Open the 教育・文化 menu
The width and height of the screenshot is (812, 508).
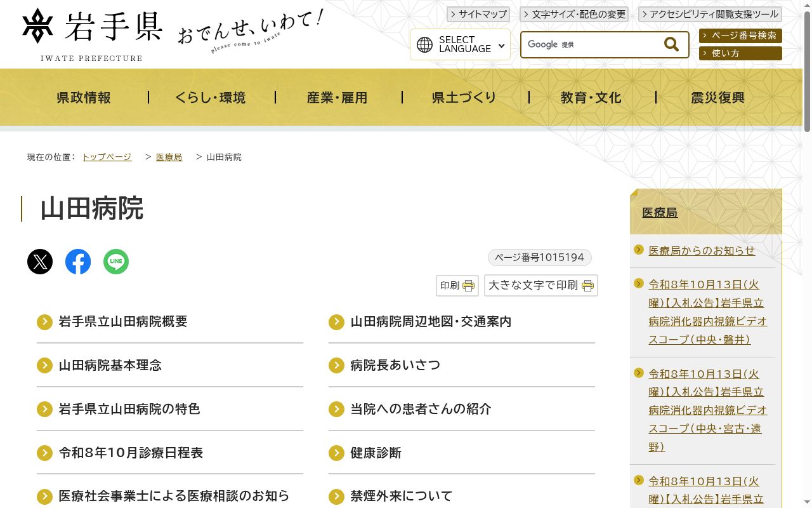click(x=591, y=98)
